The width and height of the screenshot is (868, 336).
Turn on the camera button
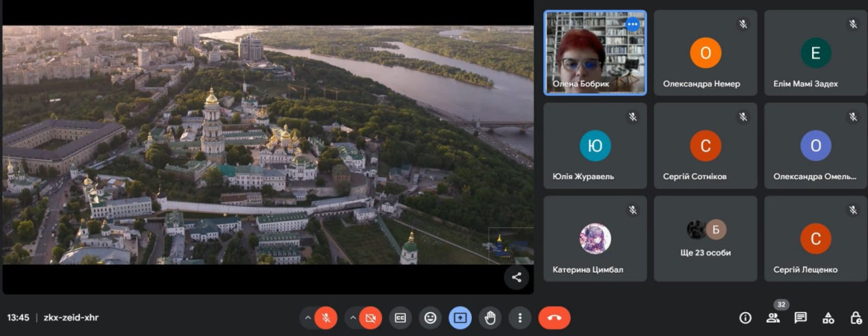click(x=369, y=317)
